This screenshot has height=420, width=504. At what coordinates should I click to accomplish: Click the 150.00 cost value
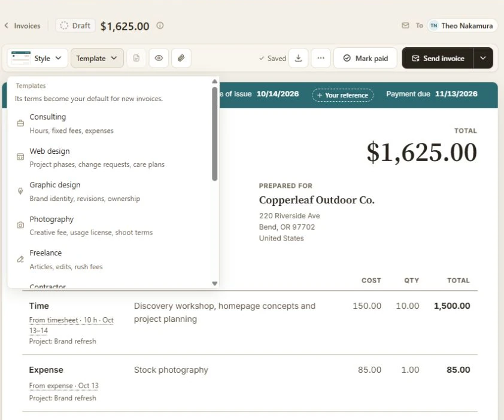[367, 306]
